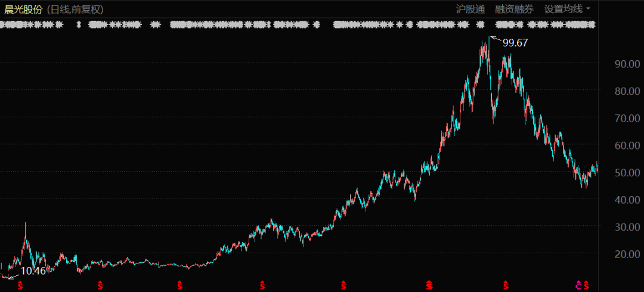644x292 pixels.
Task: Select the 融资融券 tag
Action: [514, 9]
